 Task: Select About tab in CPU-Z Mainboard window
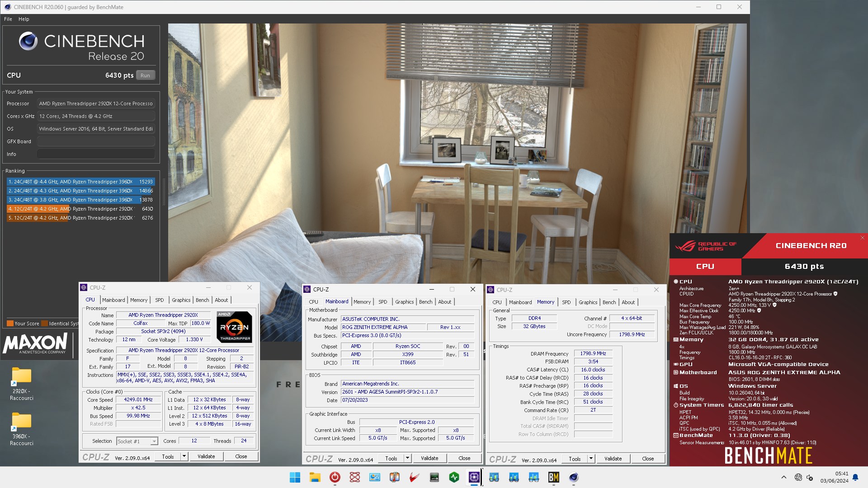tap(444, 302)
